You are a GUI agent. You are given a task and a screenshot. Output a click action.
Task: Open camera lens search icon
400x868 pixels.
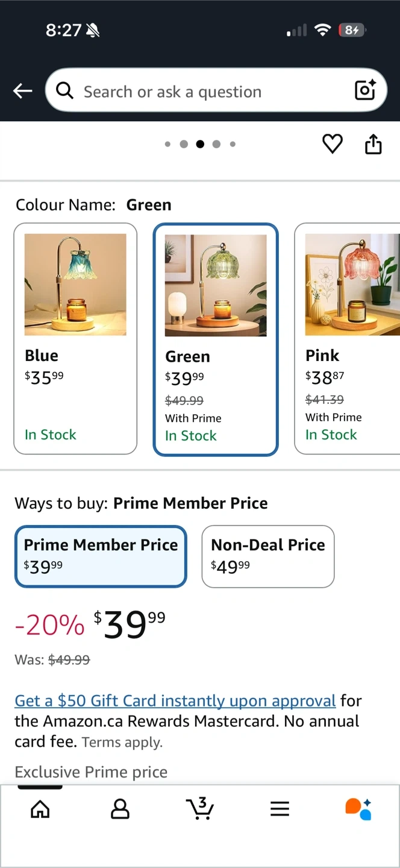click(365, 90)
